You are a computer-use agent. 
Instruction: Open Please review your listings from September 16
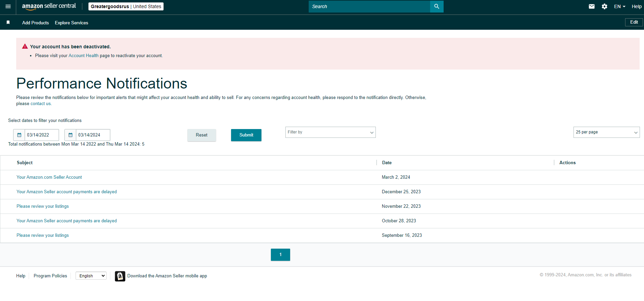43,235
